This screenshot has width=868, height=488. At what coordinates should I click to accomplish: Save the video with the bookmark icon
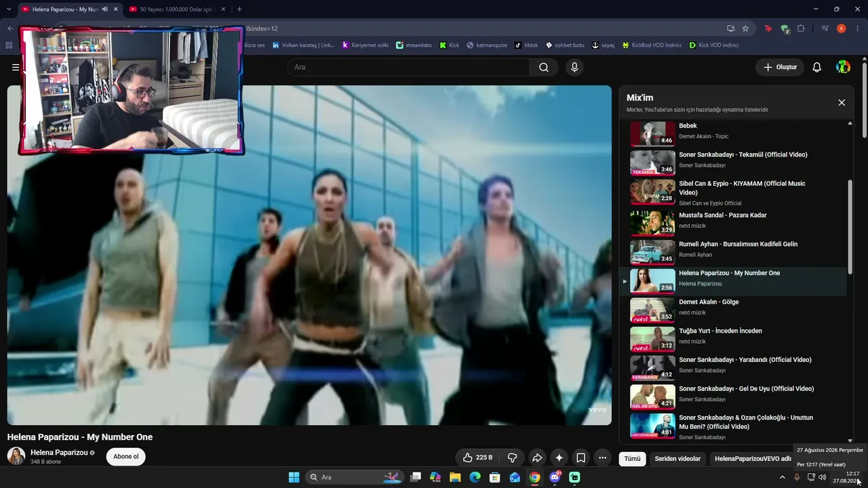coord(580,457)
